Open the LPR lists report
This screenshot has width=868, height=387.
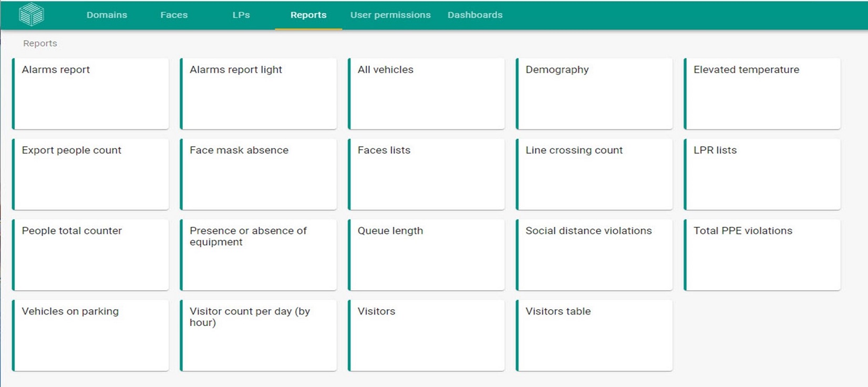[762, 174]
